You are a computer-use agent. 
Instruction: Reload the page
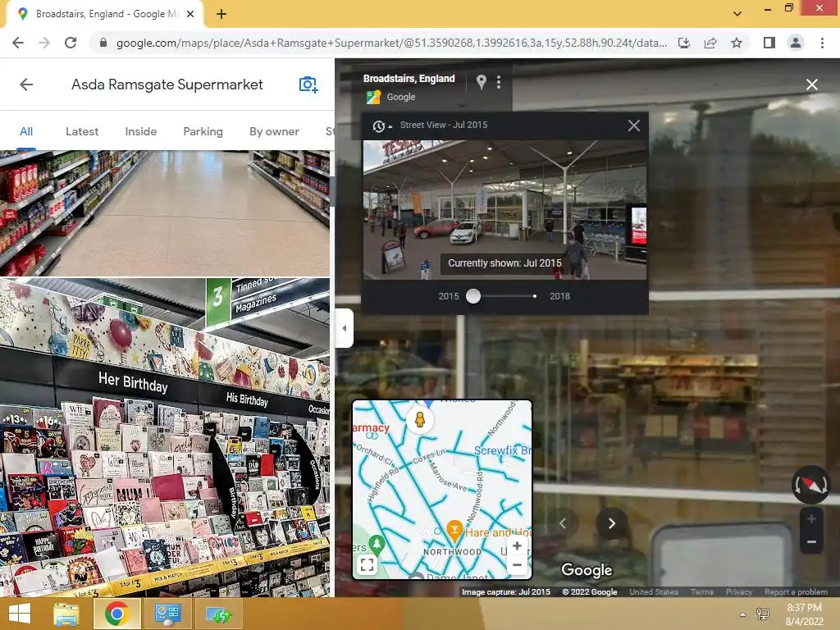71,43
